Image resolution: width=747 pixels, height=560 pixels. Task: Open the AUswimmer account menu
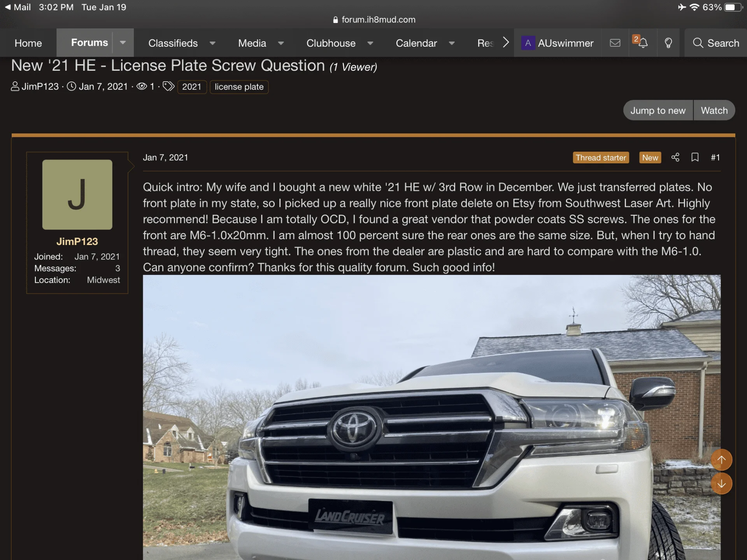pyautogui.click(x=558, y=43)
